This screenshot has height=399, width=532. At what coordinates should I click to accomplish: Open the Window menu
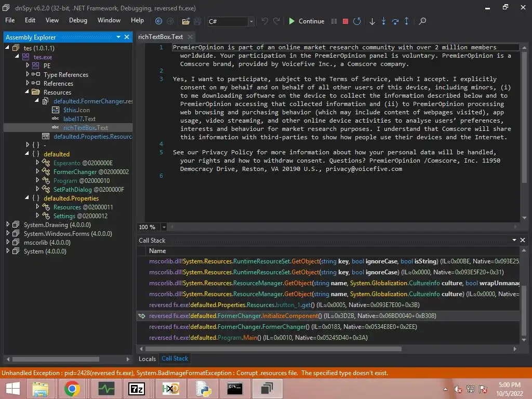(x=109, y=20)
